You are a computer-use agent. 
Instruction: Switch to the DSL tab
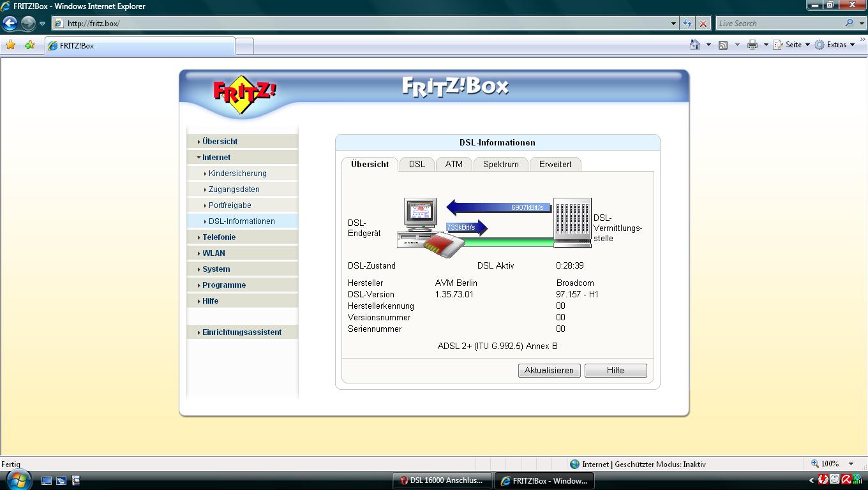(417, 165)
